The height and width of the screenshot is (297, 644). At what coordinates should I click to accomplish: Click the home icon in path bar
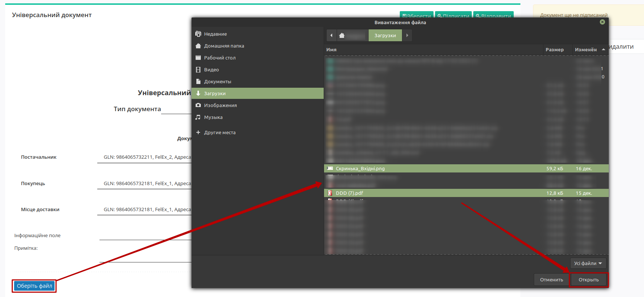point(342,35)
